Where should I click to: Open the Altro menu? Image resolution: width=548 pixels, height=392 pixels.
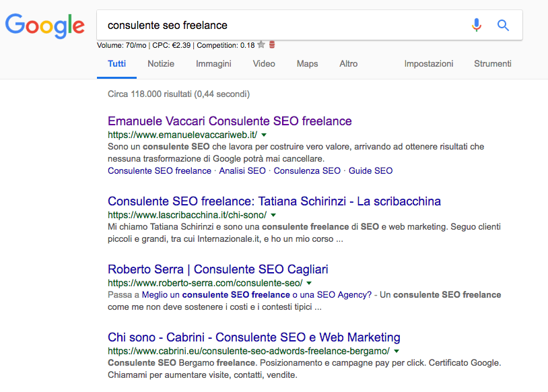coord(349,64)
